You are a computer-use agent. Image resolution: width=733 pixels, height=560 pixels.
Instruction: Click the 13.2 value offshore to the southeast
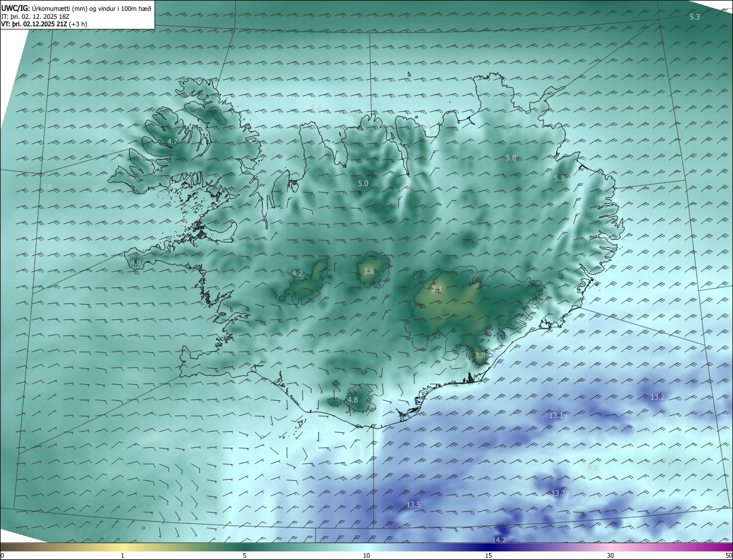(657, 397)
